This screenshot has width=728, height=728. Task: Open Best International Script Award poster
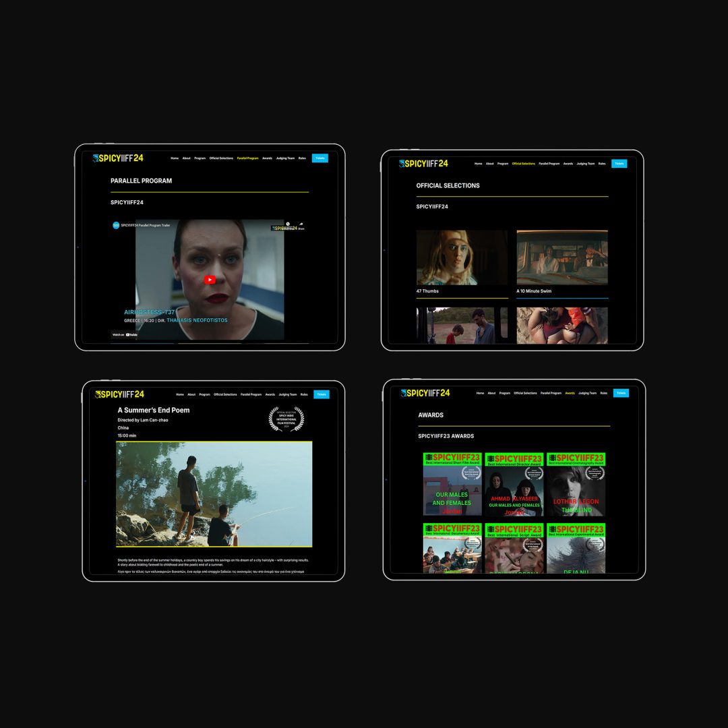click(x=514, y=548)
